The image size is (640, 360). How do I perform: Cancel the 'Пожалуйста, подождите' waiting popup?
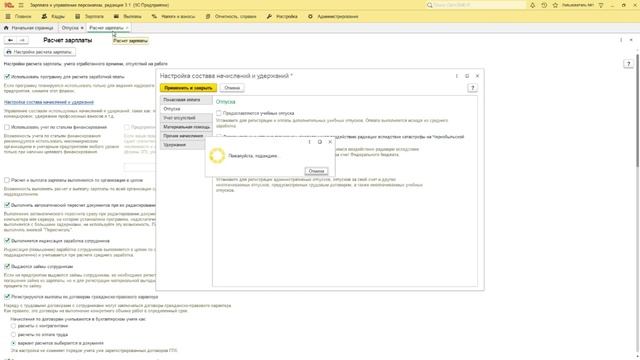(x=316, y=171)
